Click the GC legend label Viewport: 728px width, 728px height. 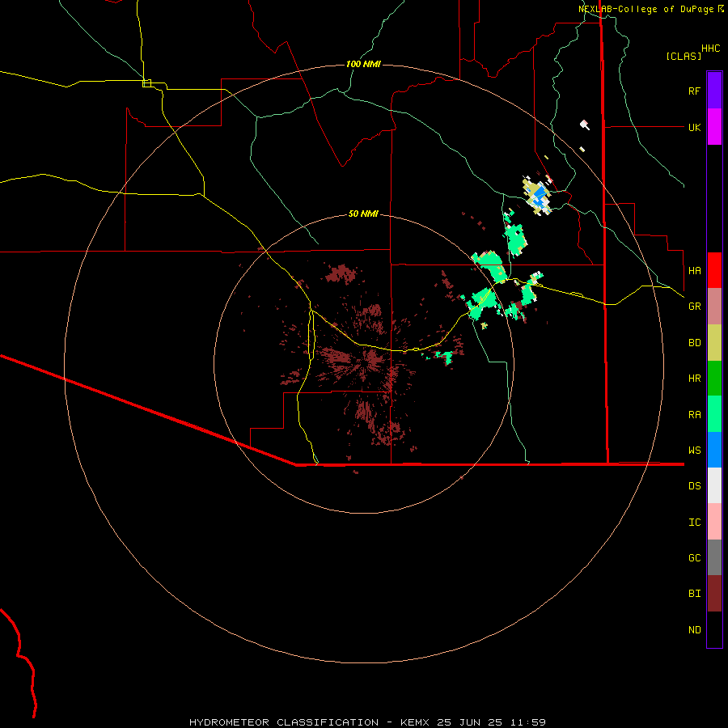click(695, 558)
